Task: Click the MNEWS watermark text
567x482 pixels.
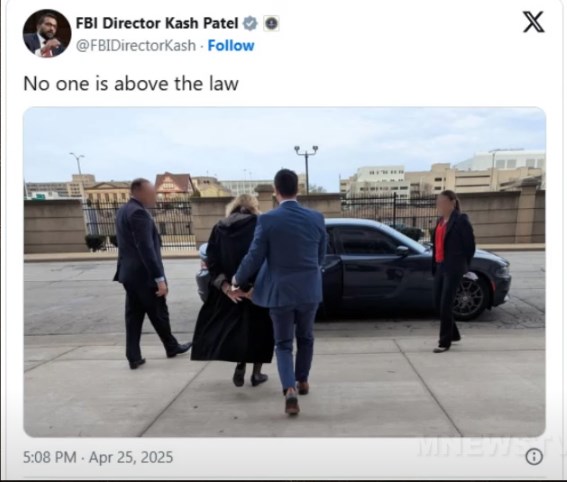Action: pos(486,448)
